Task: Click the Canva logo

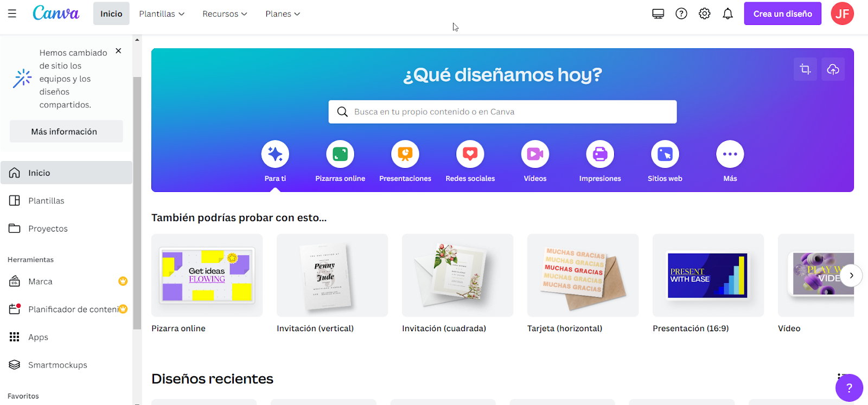Action: coord(56,13)
